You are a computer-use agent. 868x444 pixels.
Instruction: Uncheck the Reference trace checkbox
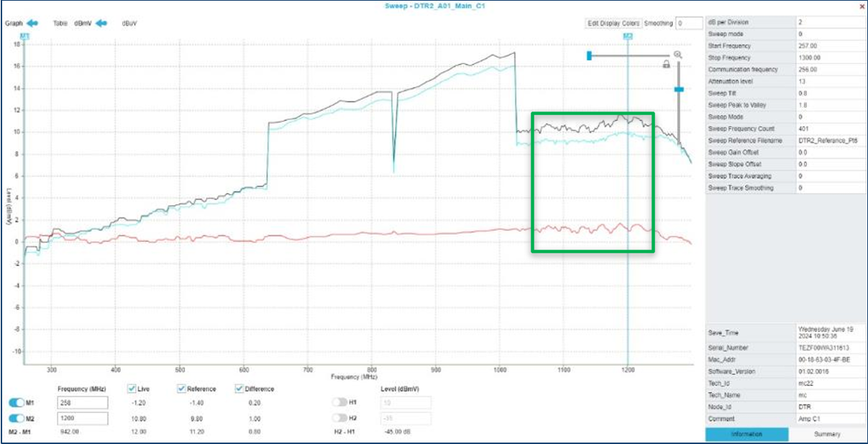click(181, 389)
